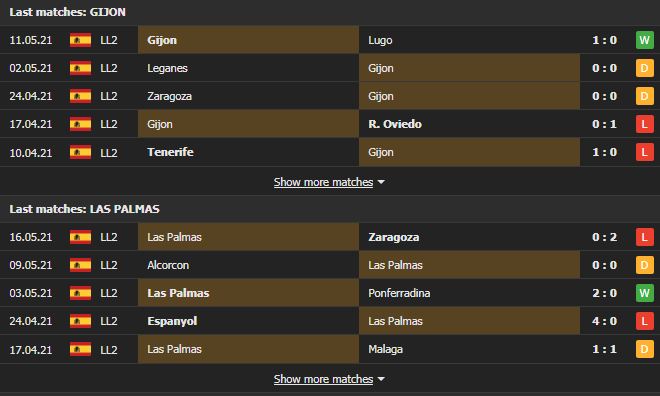Click the D badge on Leganes vs Gijon row

[x=644, y=68]
